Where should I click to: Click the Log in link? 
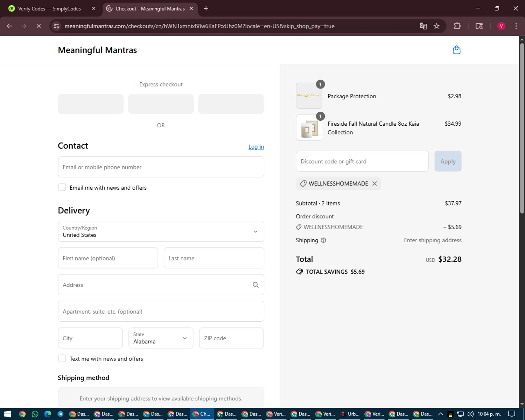click(x=256, y=147)
